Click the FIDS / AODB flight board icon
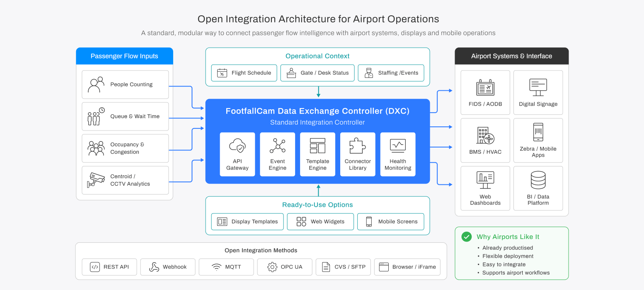644x290 pixels. click(x=485, y=87)
